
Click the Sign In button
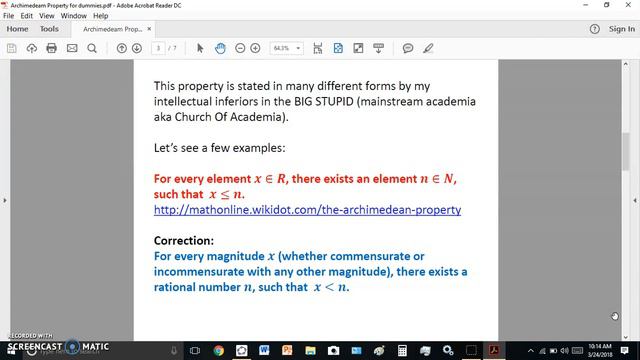point(622,29)
